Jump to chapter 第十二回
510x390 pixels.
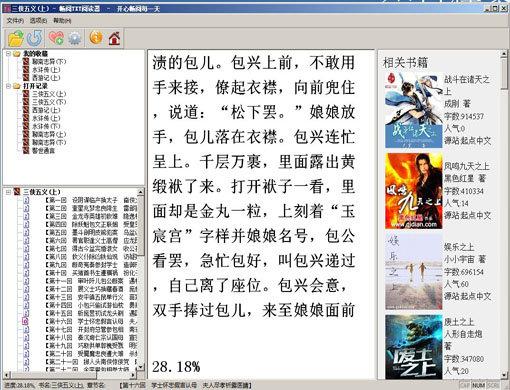pos(91,289)
